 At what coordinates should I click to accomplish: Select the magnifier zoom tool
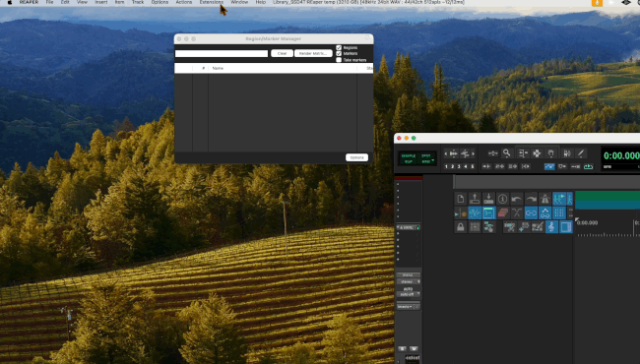(506, 153)
